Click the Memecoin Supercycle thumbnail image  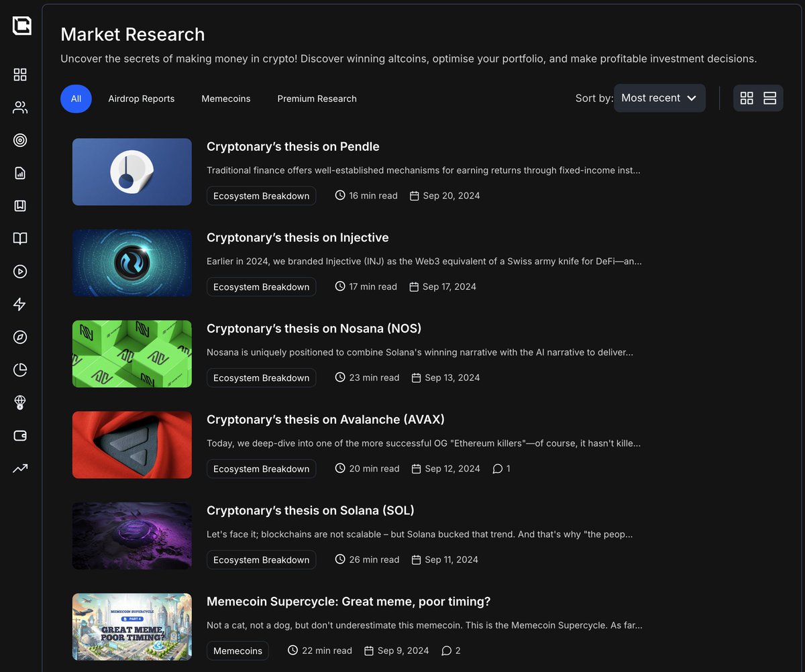point(132,627)
